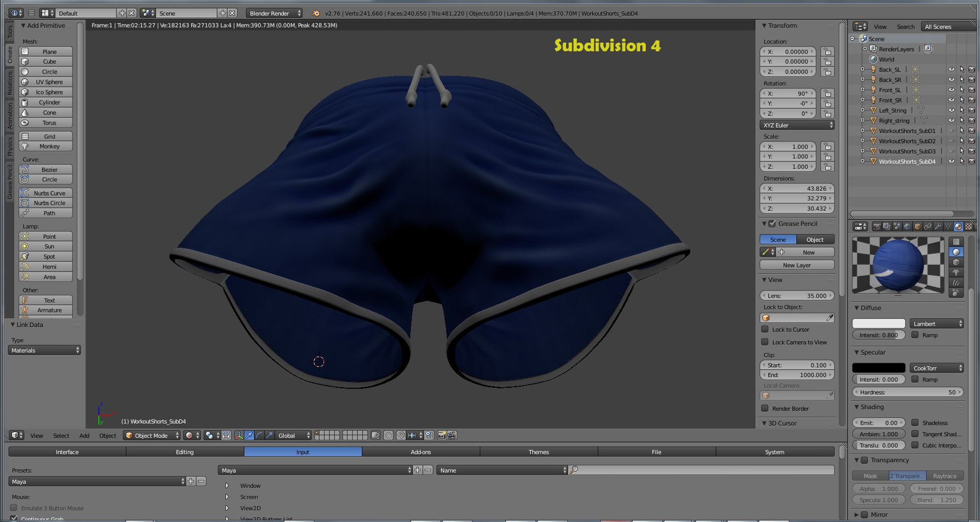Add a Sun lamp
This screenshot has height=522, width=980.
[x=45, y=246]
